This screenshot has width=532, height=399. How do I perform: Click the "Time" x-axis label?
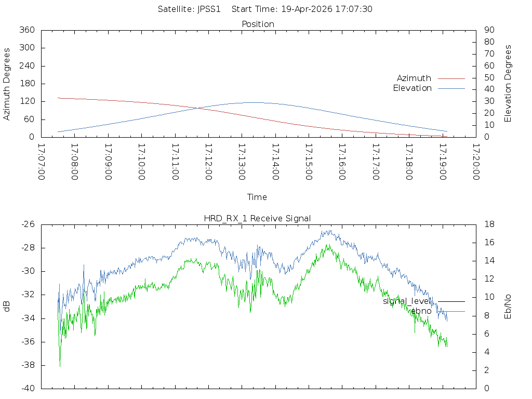coord(257,197)
